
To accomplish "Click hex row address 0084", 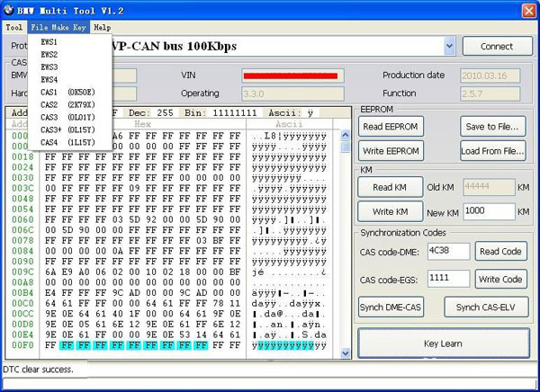I will click(x=22, y=251).
